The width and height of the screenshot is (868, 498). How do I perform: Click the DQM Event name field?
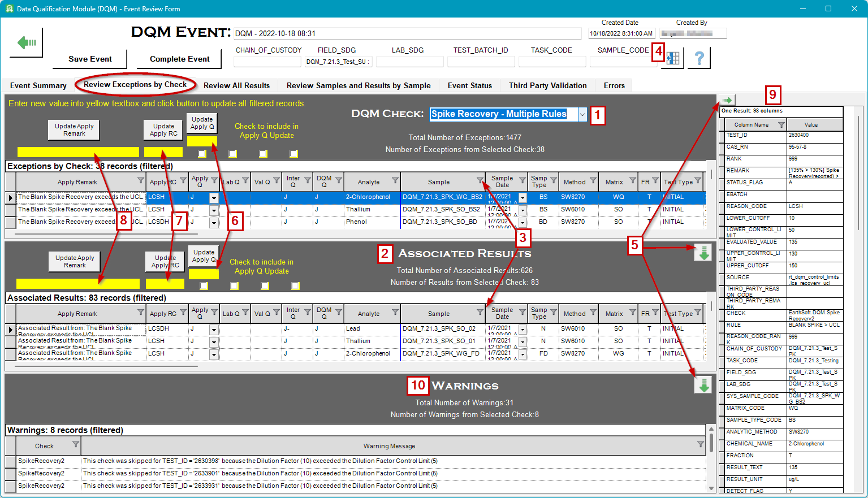pos(407,33)
